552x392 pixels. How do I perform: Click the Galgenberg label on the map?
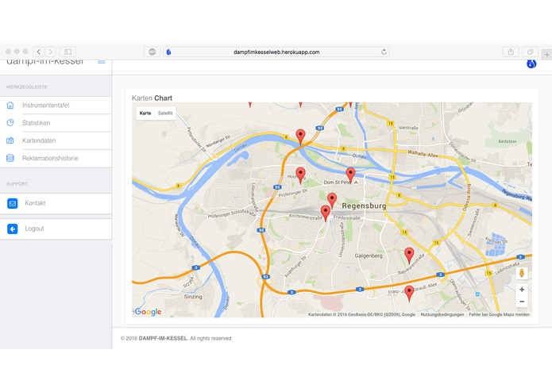tap(369, 256)
